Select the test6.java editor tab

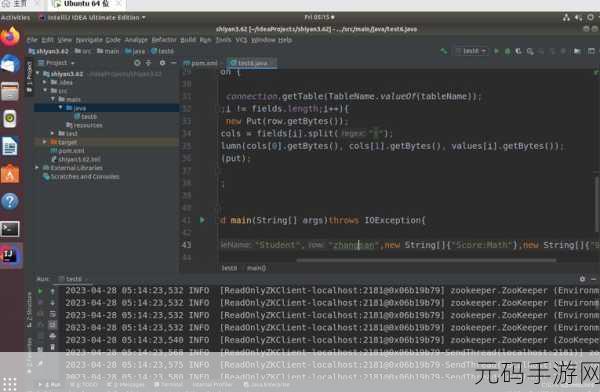pos(252,63)
